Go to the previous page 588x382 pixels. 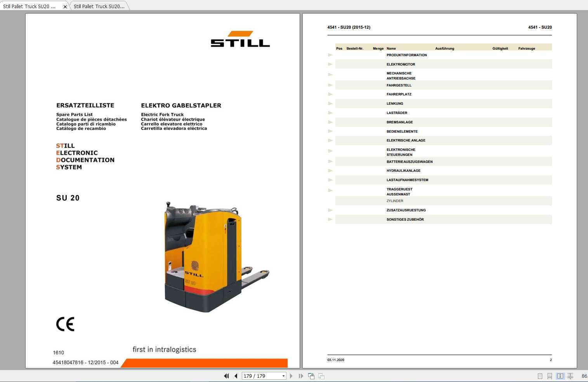[x=236, y=376]
